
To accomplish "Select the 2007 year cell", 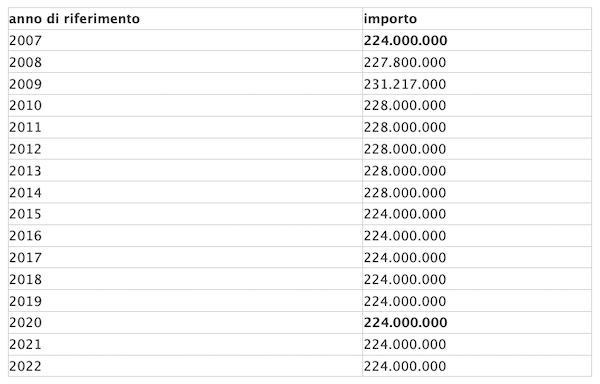I will tap(185, 40).
